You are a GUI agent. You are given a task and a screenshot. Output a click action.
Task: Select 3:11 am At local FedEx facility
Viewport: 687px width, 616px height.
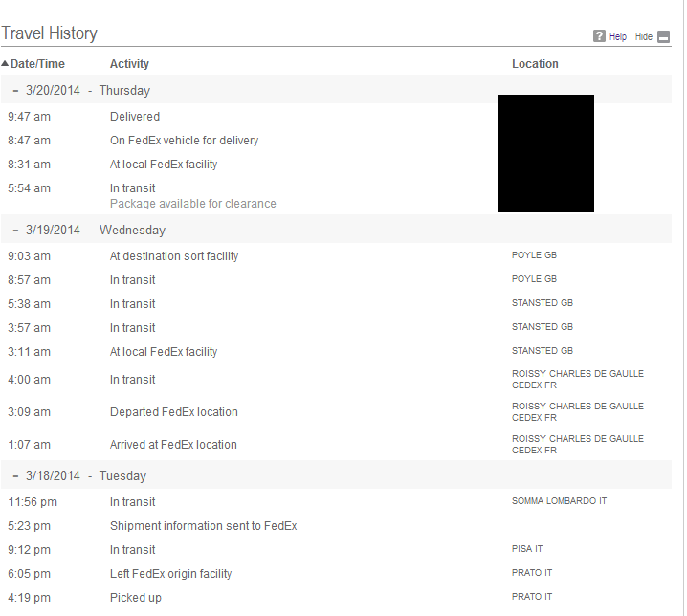[164, 352]
